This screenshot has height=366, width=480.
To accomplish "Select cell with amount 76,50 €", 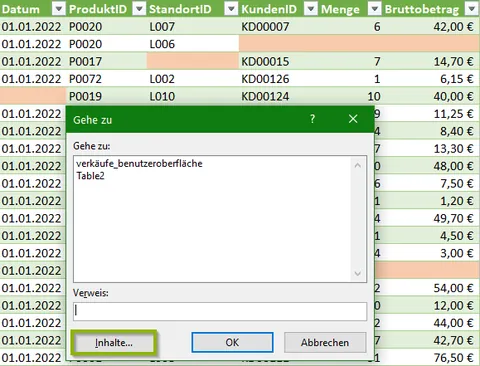I will click(431, 357).
